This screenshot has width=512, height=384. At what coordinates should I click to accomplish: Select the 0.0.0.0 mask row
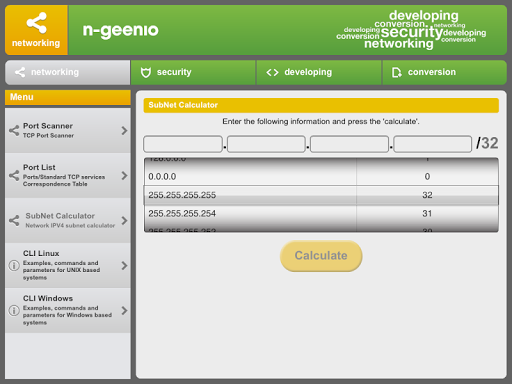[321, 177]
